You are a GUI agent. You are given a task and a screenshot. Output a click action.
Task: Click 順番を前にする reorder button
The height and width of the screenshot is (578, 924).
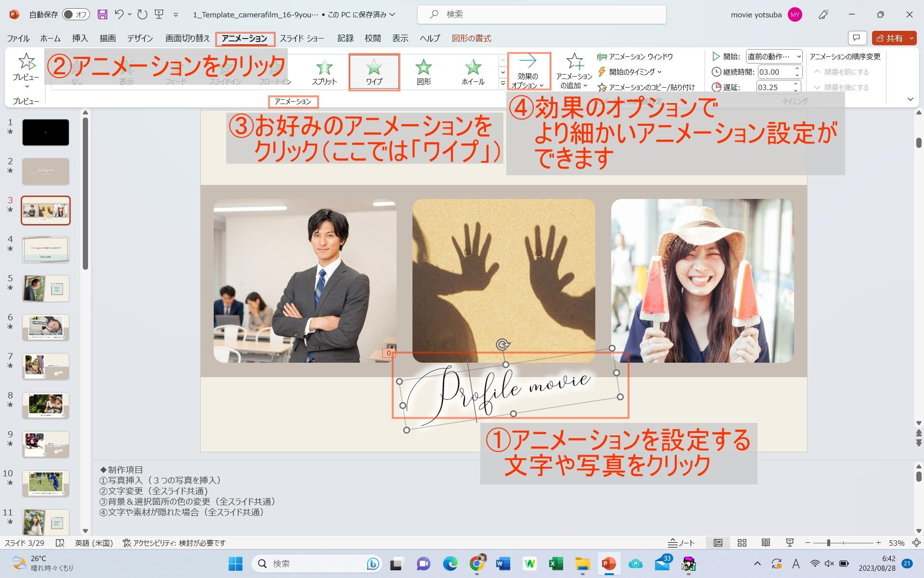(841, 72)
